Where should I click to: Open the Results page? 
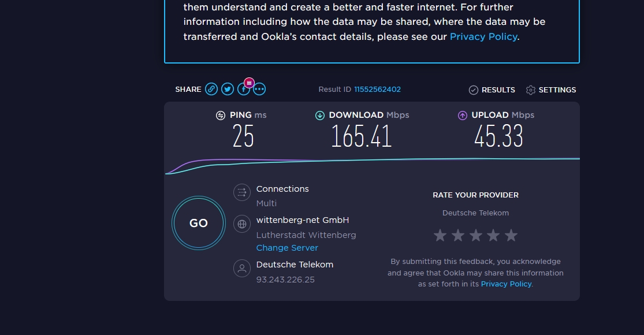[492, 90]
